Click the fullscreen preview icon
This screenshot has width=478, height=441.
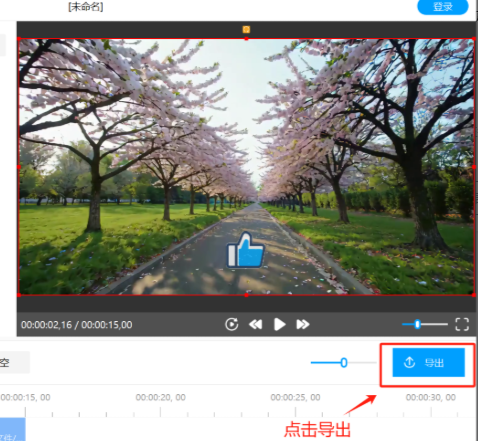pyautogui.click(x=462, y=324)
